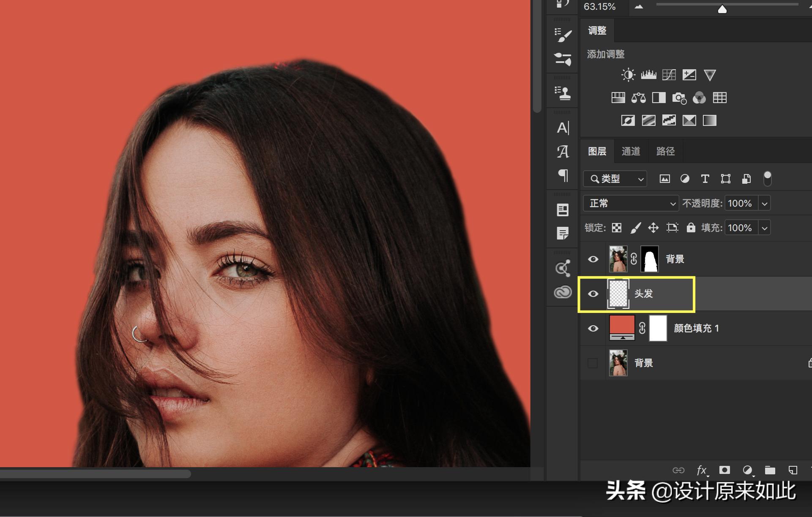The height and width of the screenshot is (517, 812).
Task: Select the top 背景 layer mask thumbnail
Action: [x=650, y=259]
